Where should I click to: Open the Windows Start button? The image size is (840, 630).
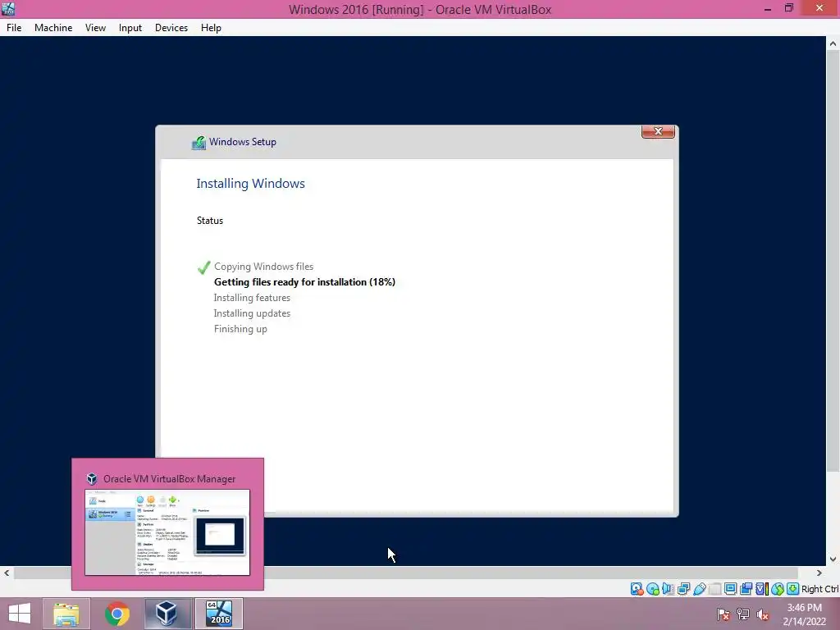(x=20, y=614)
